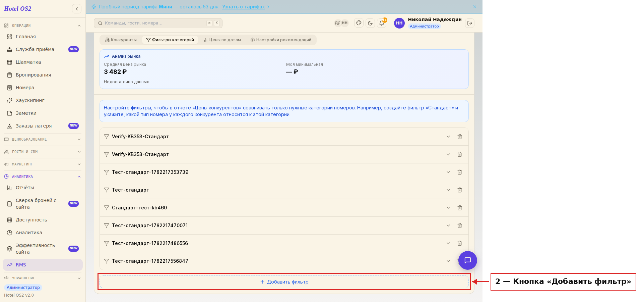Open the chat support bubble
This screenshot has width=644, height=302.
click(468, 260)
